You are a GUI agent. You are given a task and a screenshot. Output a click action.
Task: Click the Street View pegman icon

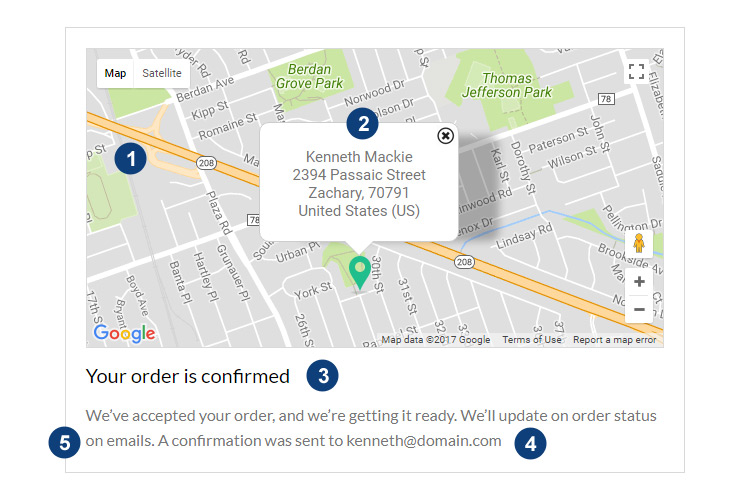639,244
